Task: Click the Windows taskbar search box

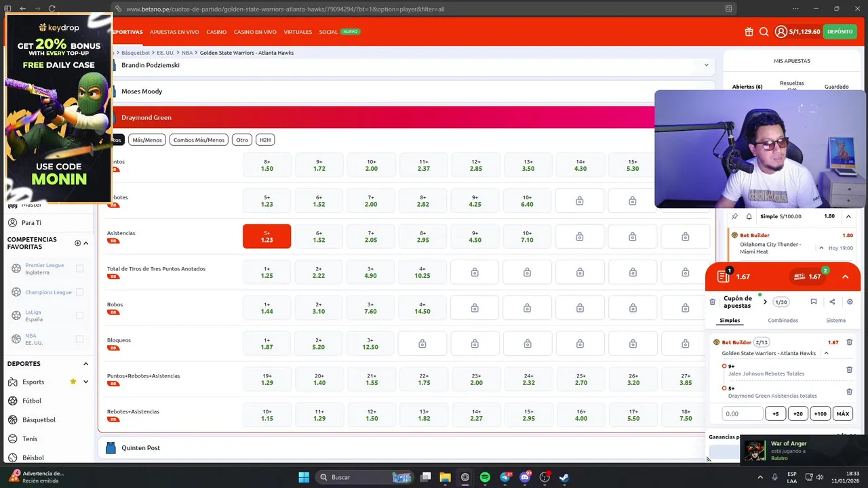Action: [366, 477]
